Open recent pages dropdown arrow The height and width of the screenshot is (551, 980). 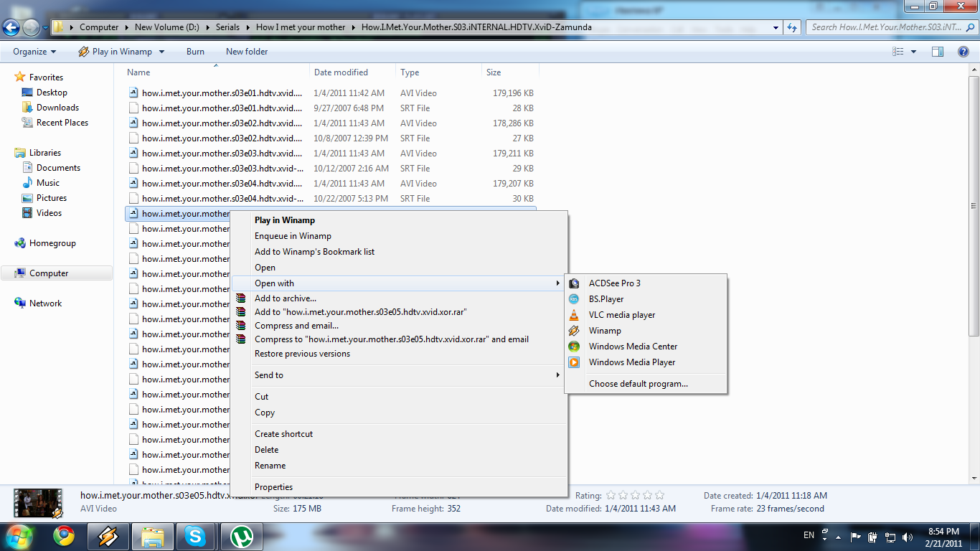[45, 28]
